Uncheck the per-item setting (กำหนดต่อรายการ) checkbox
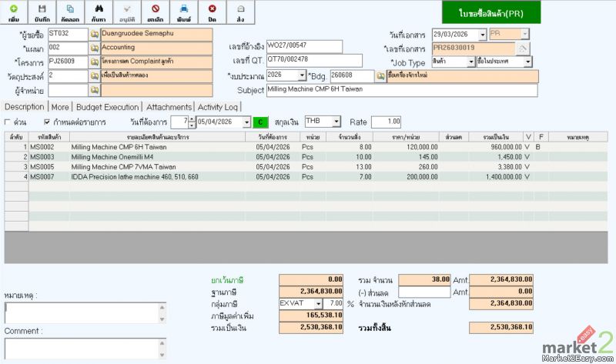The image size is (616, 364). tap(47, 122)
